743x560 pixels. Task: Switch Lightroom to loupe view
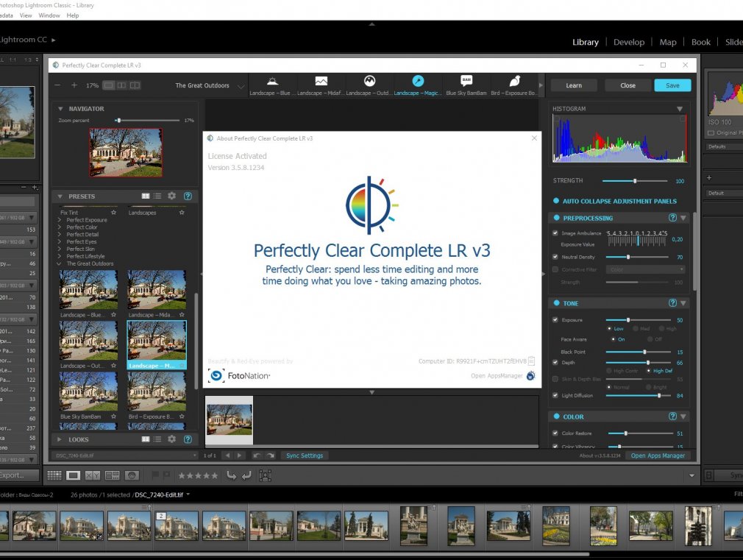[73, 475]
